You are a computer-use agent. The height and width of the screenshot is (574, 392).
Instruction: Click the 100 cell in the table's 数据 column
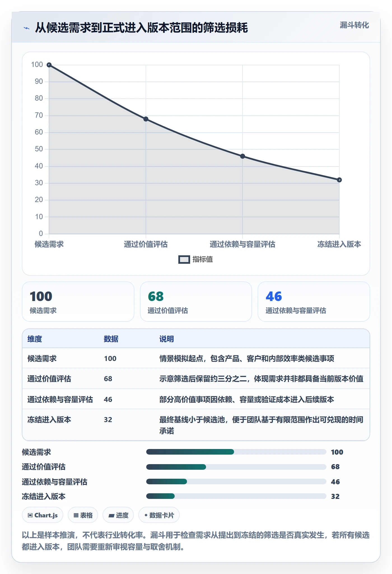110,358
